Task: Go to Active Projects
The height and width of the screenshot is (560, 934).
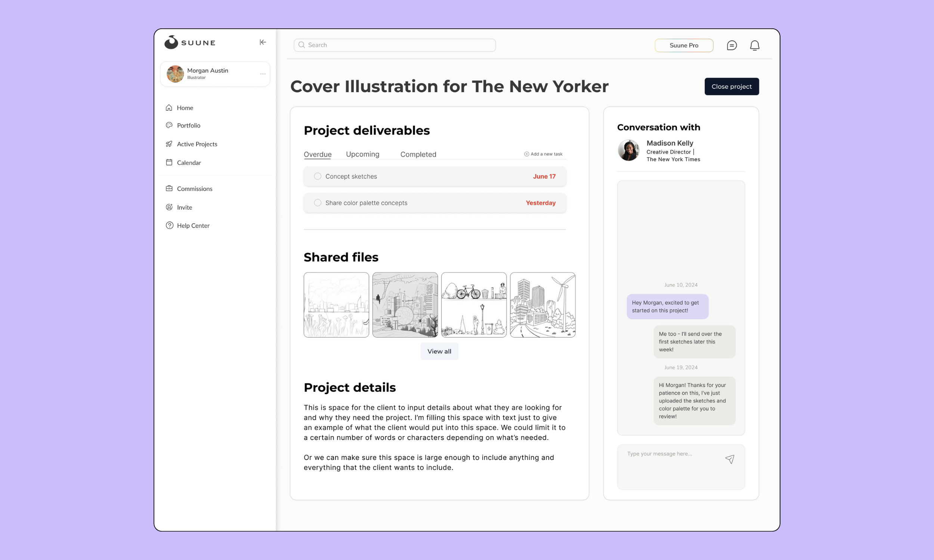Action: pos(197,144)
